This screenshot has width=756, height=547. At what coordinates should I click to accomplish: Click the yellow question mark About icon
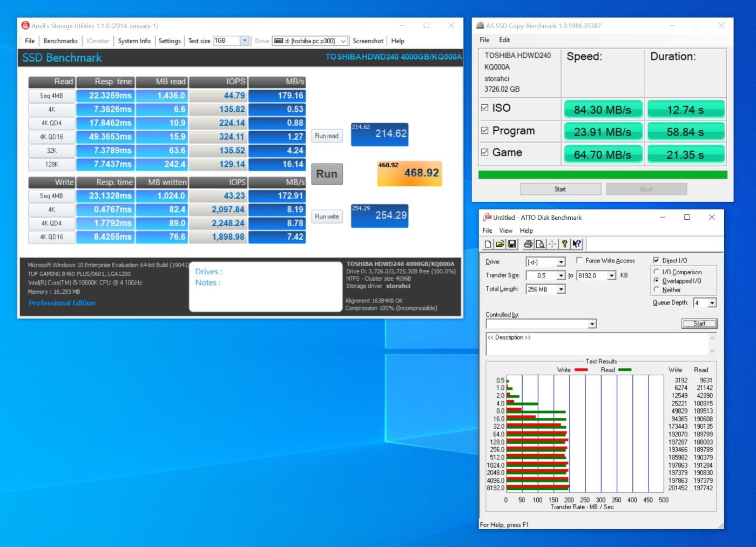[x=564, y=244]
